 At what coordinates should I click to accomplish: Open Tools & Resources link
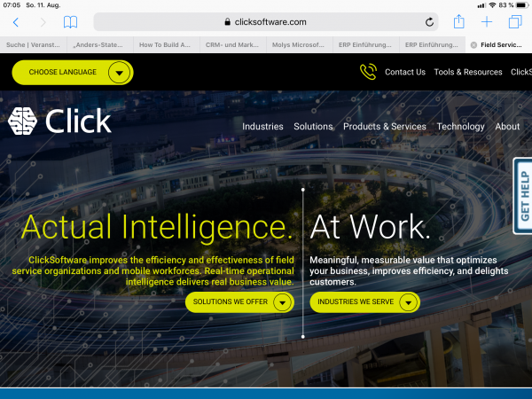pyautogui.click(x=468, y=72)
